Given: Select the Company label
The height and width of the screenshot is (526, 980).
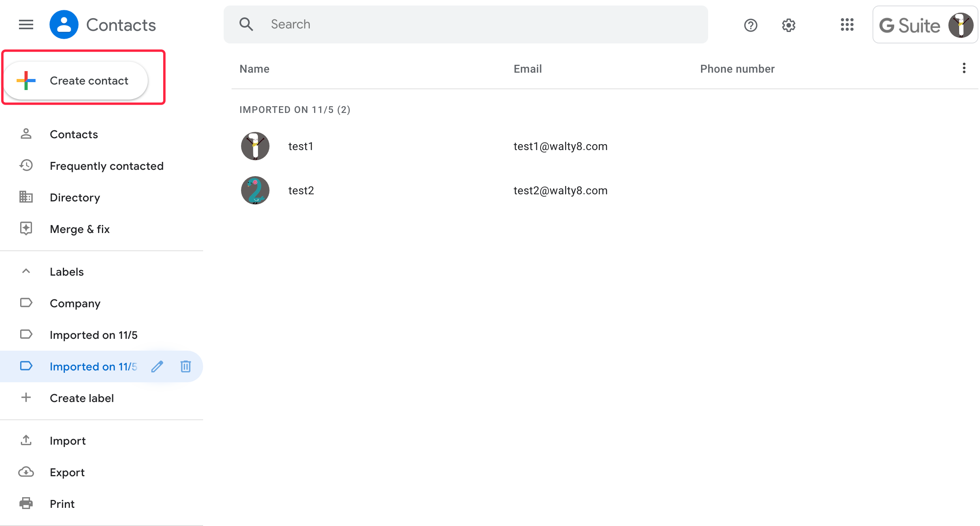Looking at the screenshot, I should coord(75,303).
